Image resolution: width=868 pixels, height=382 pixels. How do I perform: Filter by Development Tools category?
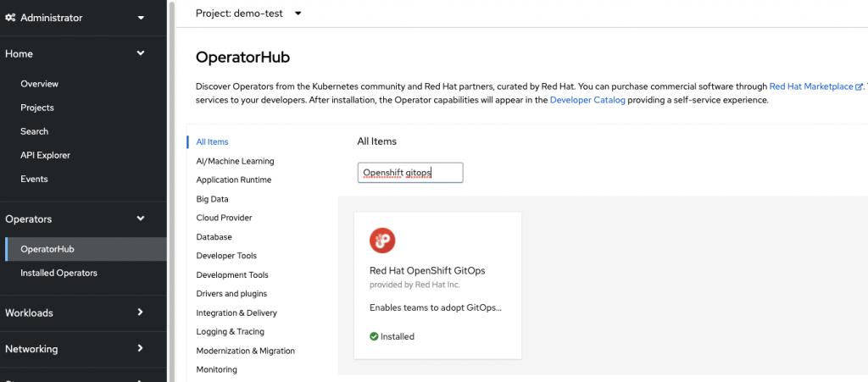pos(232,274)
